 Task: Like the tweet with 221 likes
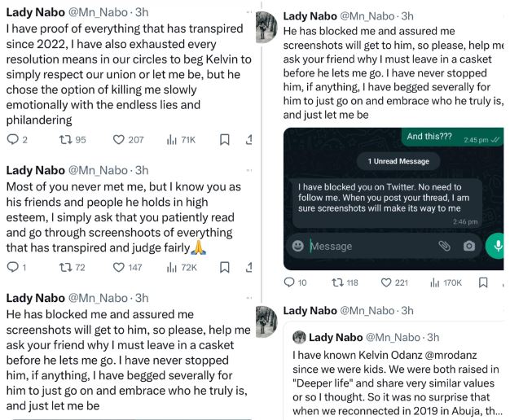click(386, 282)
